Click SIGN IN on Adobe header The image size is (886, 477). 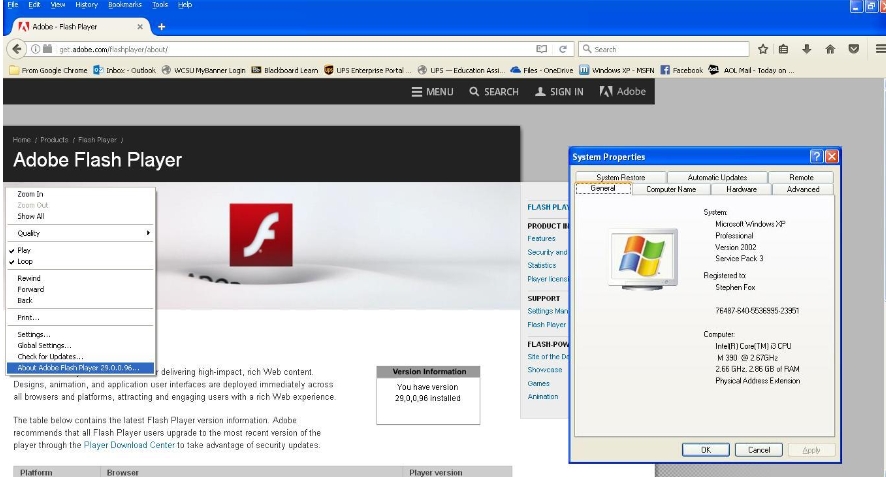point(559,92)
